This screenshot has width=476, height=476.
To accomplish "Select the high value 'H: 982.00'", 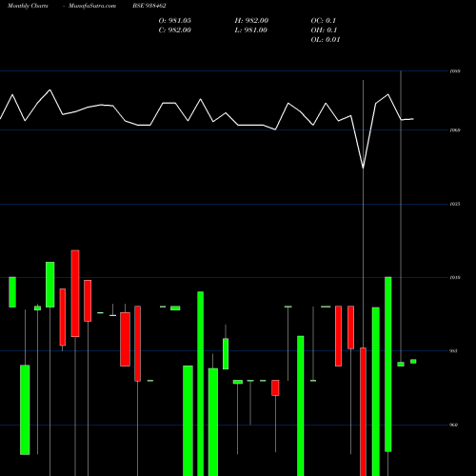I will click(x=251, y=21).
